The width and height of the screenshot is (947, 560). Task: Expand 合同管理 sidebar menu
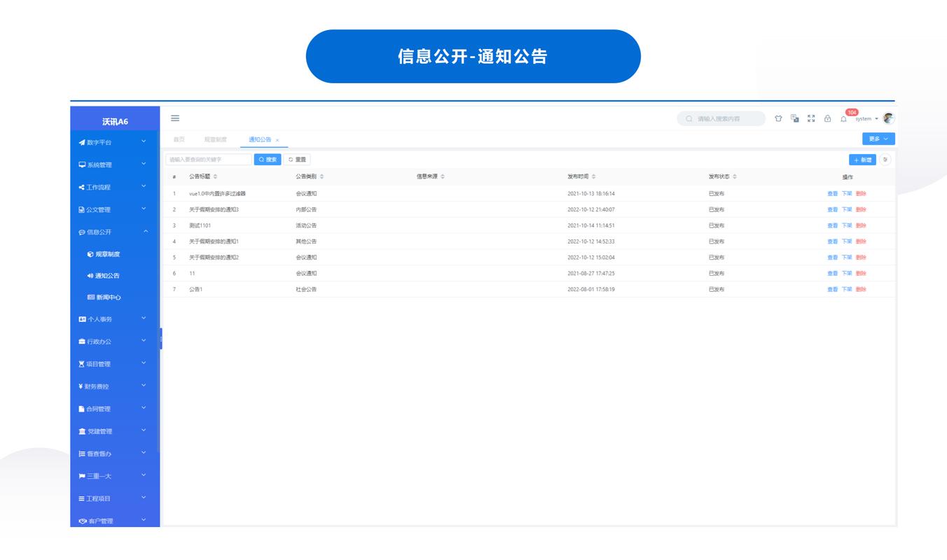[x=115, y=409]
